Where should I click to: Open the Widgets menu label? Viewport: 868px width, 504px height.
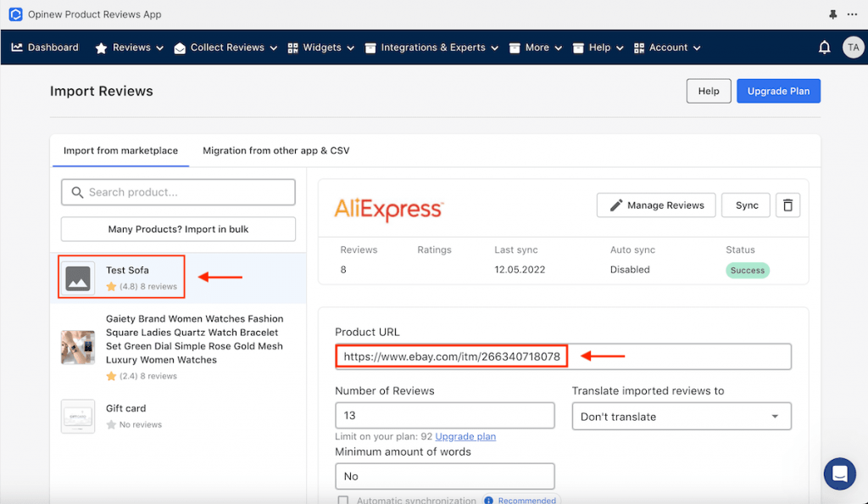pos(322,48)
